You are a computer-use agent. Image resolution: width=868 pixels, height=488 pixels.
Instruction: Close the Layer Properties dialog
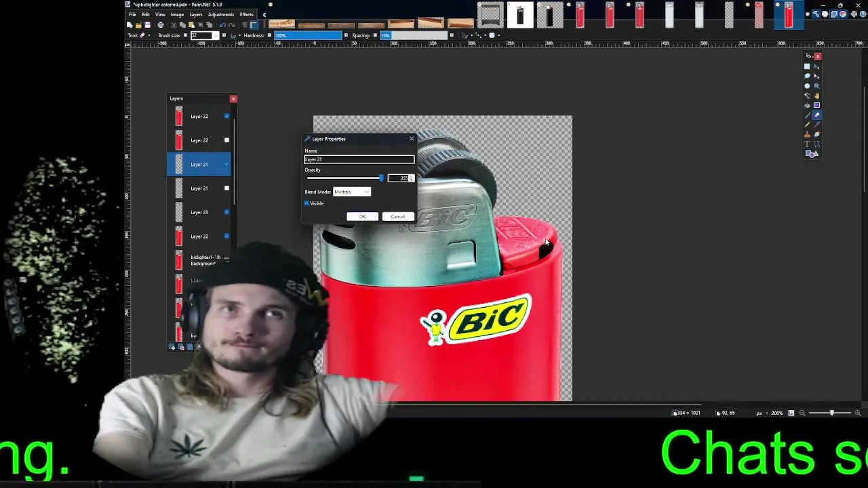point(411,139)
